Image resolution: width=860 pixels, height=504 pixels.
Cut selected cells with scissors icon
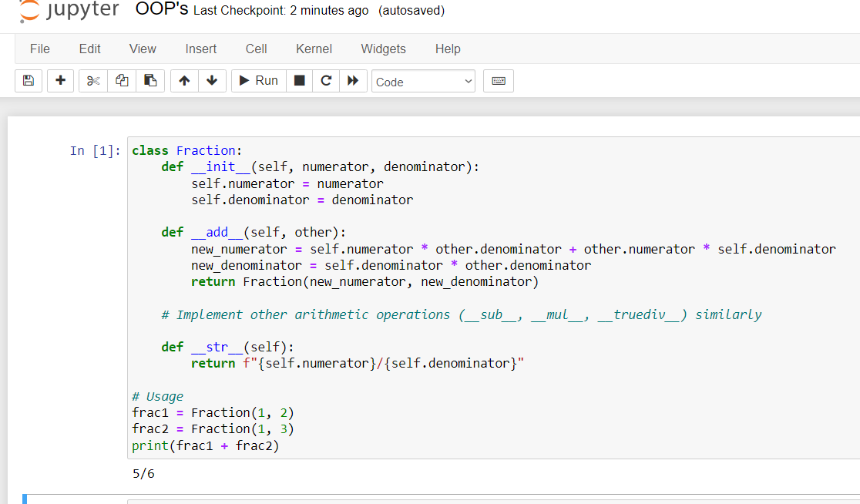pyautogui.click(x=93, y=81)
